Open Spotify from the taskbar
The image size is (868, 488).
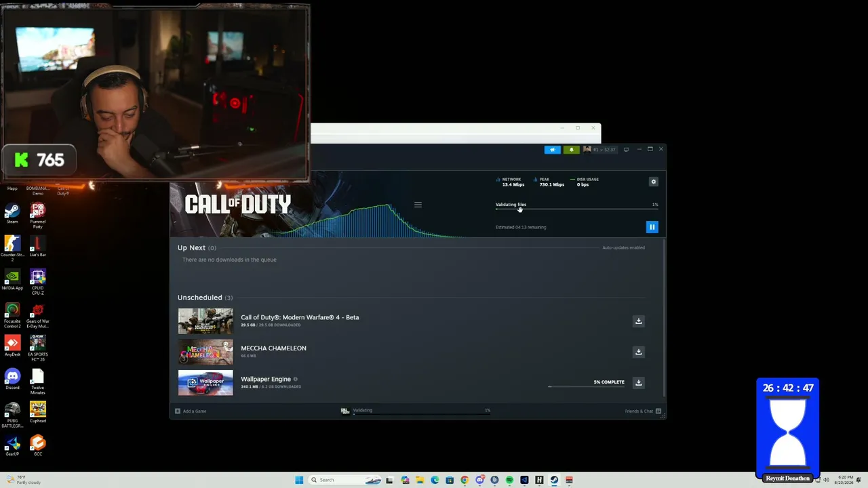click(509, 480)
